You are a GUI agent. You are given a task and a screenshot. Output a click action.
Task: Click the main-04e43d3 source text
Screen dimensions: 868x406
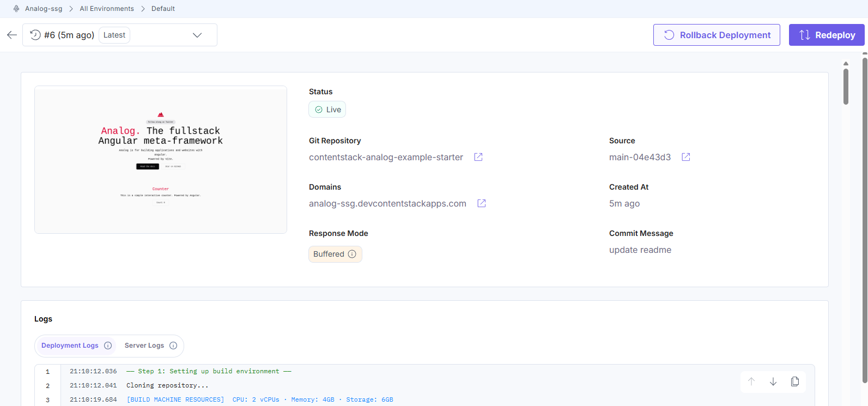pyautogui.click(x=640, y=157)
